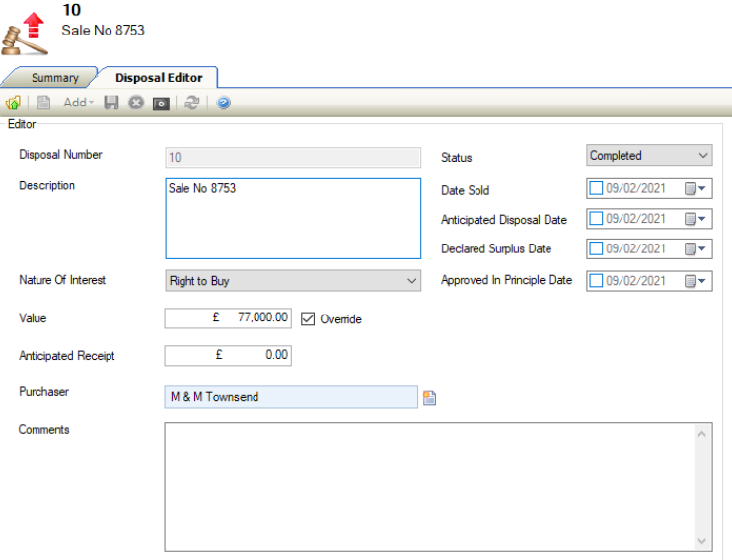Tick the Declared Surplus Date checkbox

coord(596,248)
